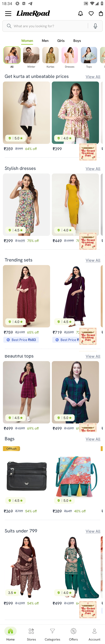Screen dimensions: 105x644
Task: Open the hamburger menu
Action: tap(8, 13)
